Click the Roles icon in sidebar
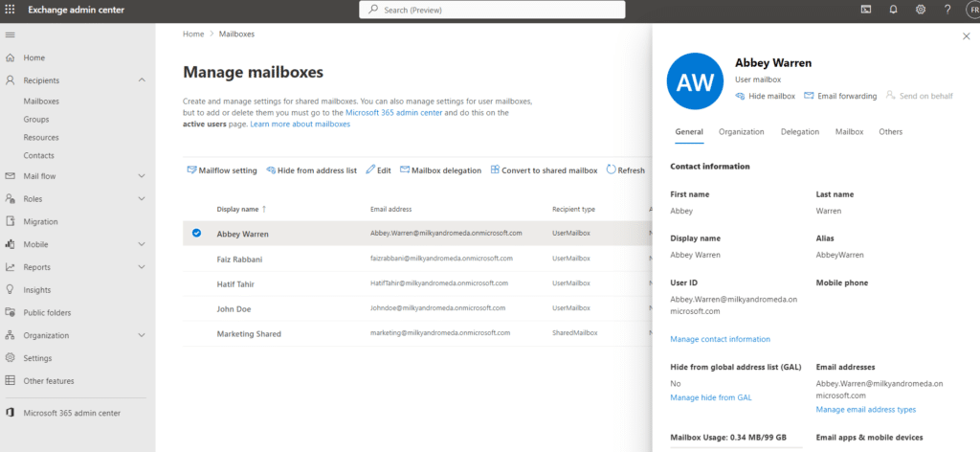The height and width of the screenshot is (452, 980). tap(10, 199)
